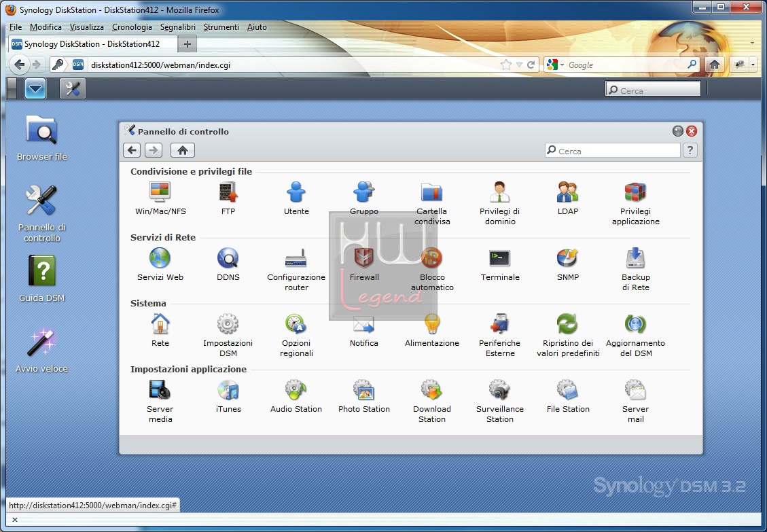The image size is (767, 532).
Task: Open Photo Station settings
Action: (364, 396)
